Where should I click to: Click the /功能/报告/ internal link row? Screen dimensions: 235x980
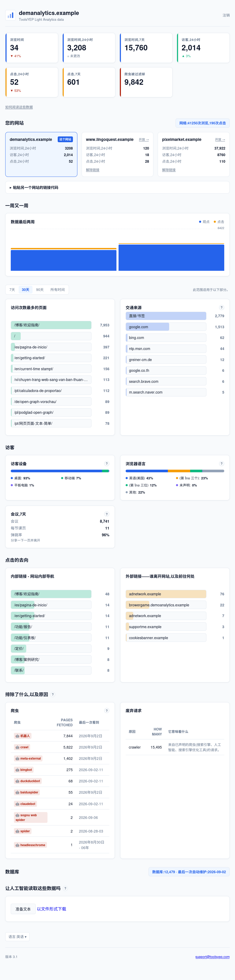pyautogui.click(x=60, y=627)
